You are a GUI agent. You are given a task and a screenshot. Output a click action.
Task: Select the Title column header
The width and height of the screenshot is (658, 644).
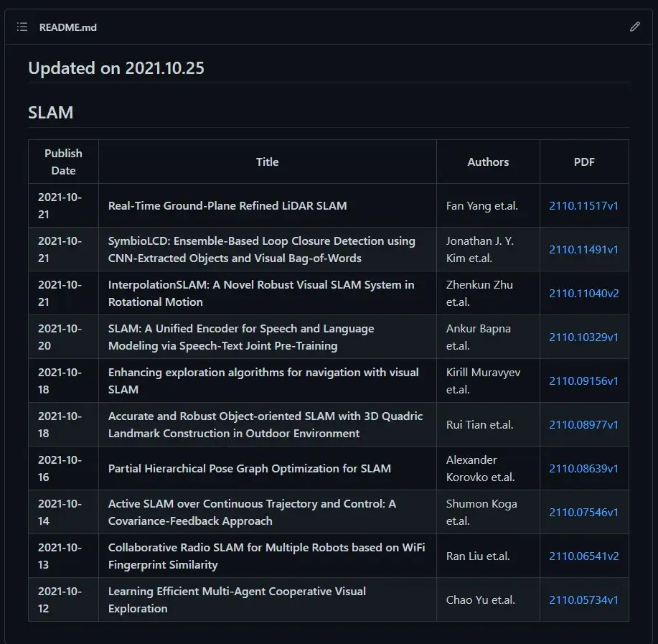pos(267,162)
